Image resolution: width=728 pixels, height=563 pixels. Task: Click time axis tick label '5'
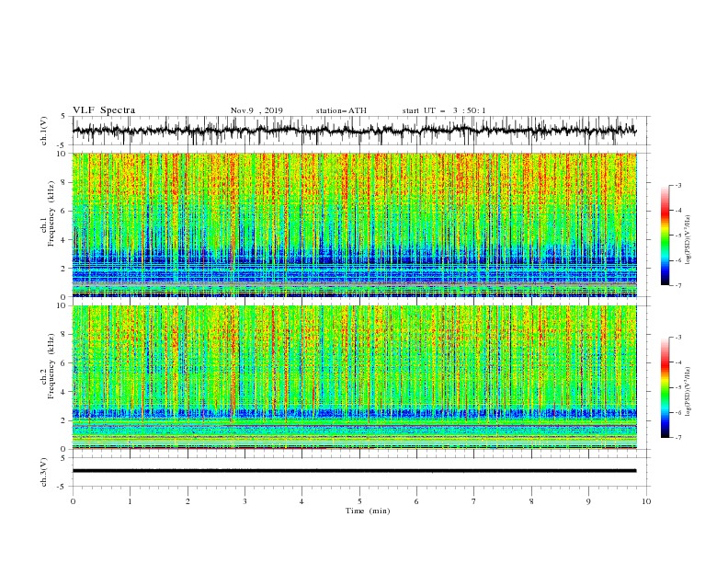coord(359,501)
